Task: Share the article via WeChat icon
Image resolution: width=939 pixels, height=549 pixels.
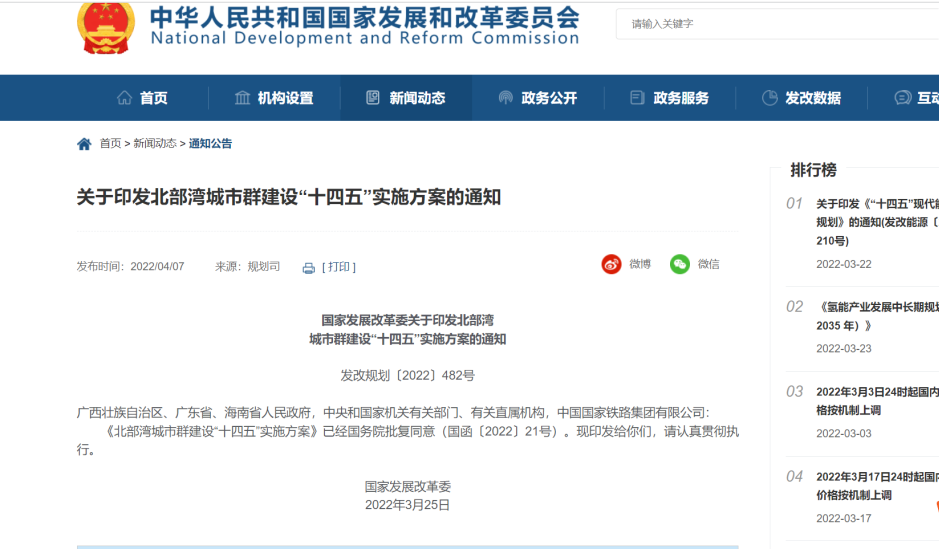Action: [680, 264]
